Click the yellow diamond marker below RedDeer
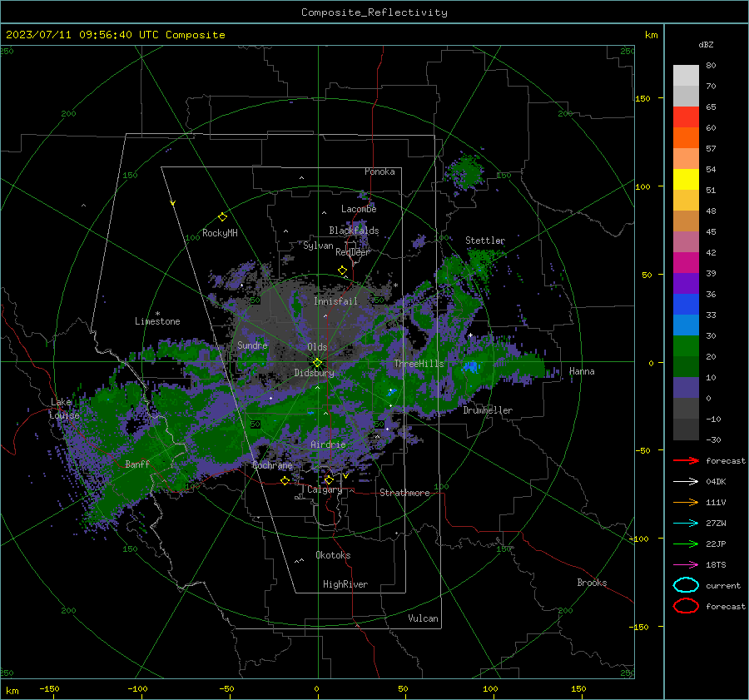Viewport: 749px width, 700px height. [x=343, y=271]
